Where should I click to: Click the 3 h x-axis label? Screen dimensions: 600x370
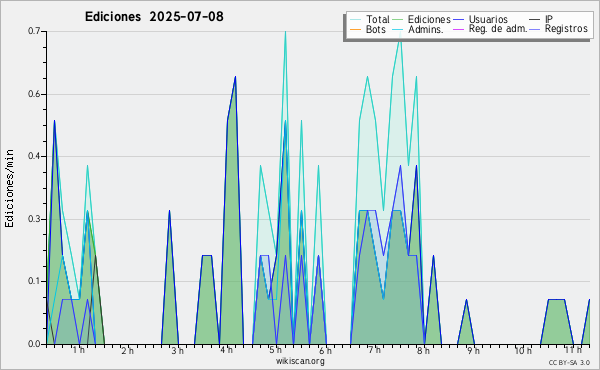coord(177,350)
